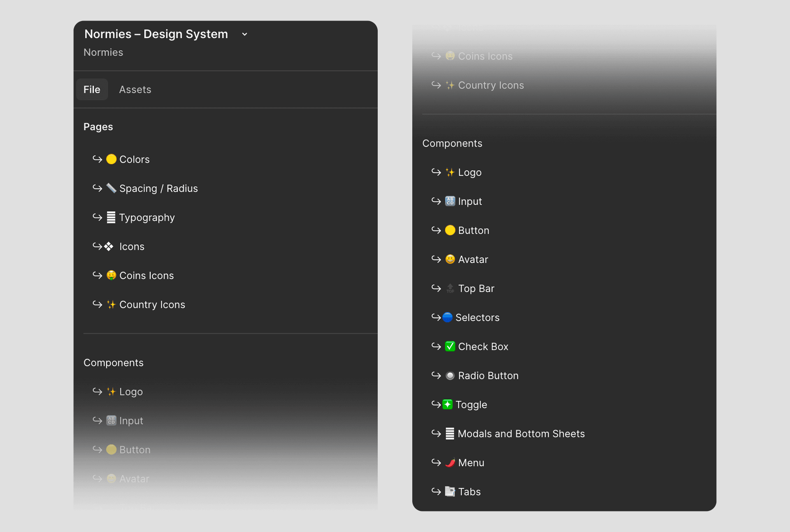Click the smiley icon beside Avatar
Image resolution: width=790 pixels, height=532 pixels.
(x=450, y=259)
